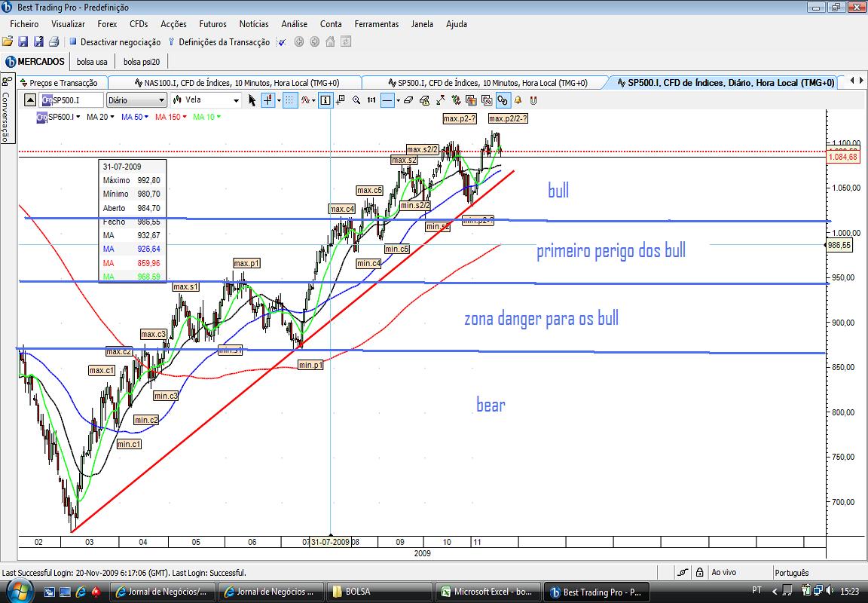Switch to the bolsa usa tab
The width and height of the screenshot is (868, 603).
92,62
